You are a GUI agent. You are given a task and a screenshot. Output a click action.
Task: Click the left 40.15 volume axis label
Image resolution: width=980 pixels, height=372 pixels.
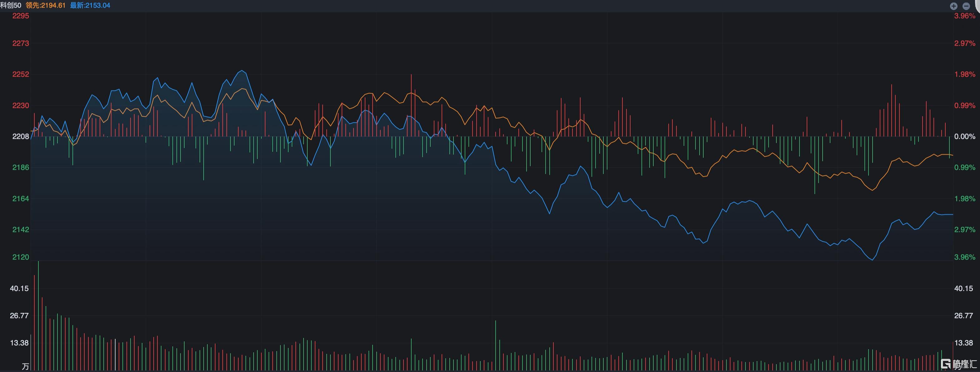tap(19, 288)
